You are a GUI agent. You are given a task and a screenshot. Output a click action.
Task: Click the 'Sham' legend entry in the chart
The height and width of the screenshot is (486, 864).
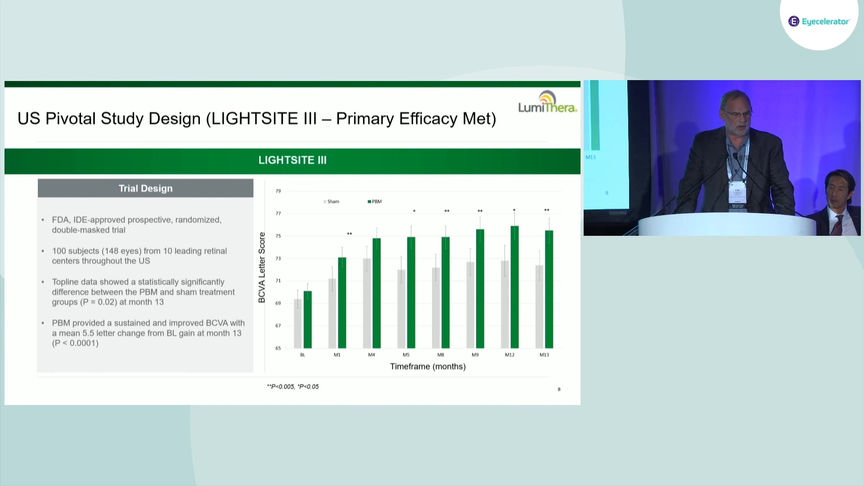pyautogui.click(x=331, y=202)
